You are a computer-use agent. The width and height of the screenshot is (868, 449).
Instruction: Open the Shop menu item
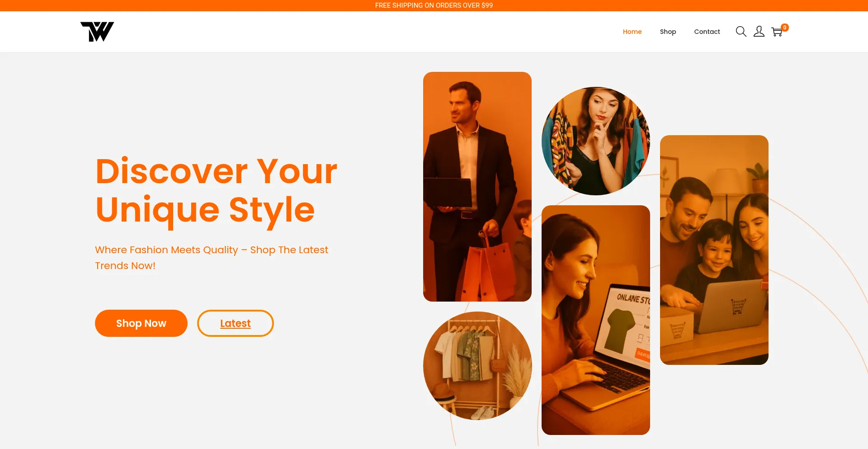[668, 32]
